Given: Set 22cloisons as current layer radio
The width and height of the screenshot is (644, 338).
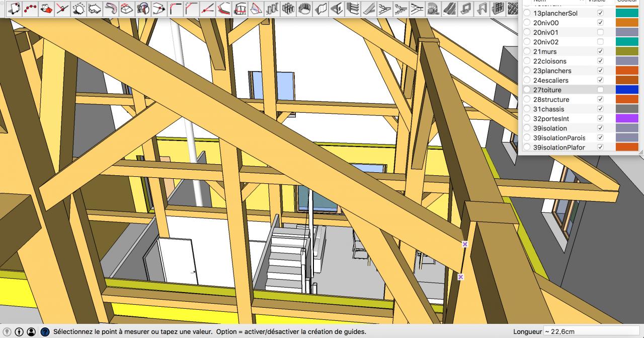Looking at the screenshot, I should (x=527, y=61).
